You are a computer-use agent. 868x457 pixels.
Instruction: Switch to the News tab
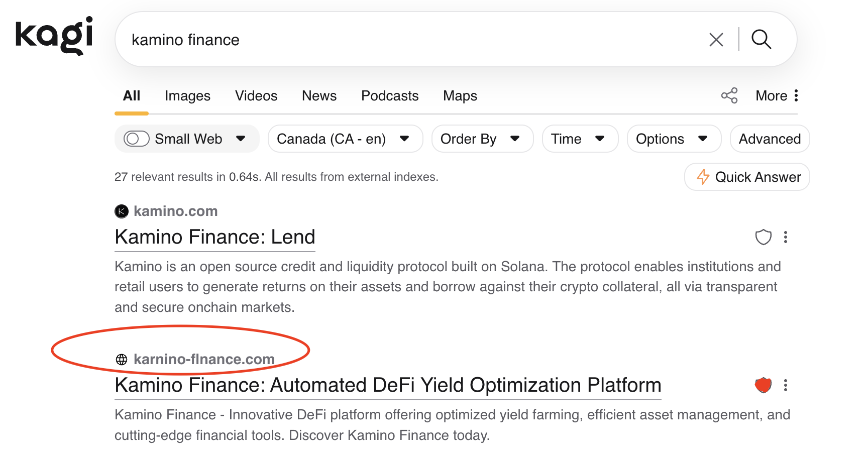pyautogui.click(x=319, y=96)
